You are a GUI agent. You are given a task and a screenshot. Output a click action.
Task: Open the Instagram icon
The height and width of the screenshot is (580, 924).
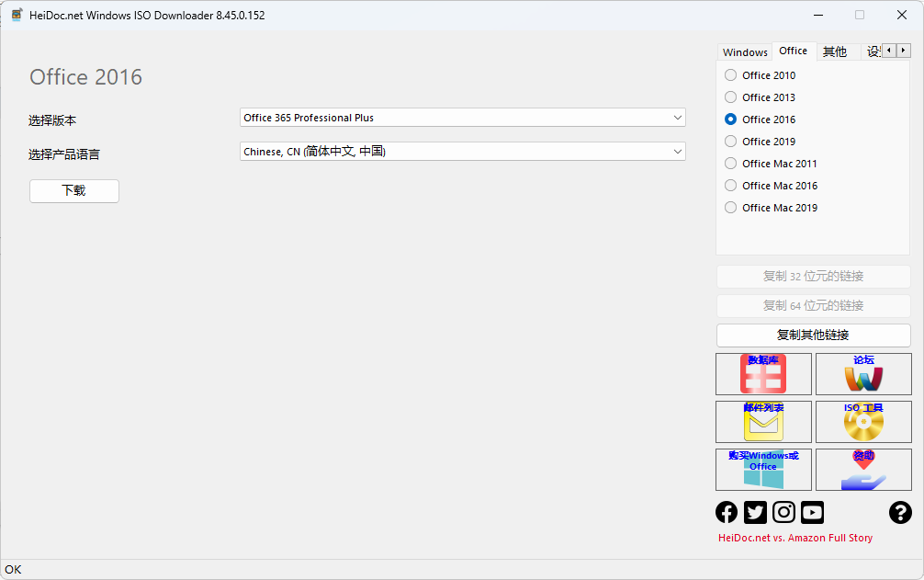(x=783, y=512)
